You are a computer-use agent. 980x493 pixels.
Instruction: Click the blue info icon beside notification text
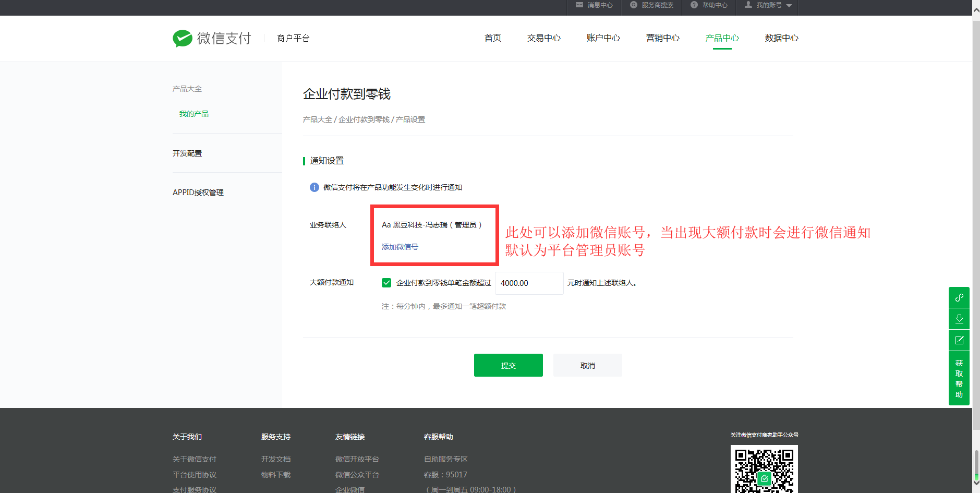tap(314, 187)
